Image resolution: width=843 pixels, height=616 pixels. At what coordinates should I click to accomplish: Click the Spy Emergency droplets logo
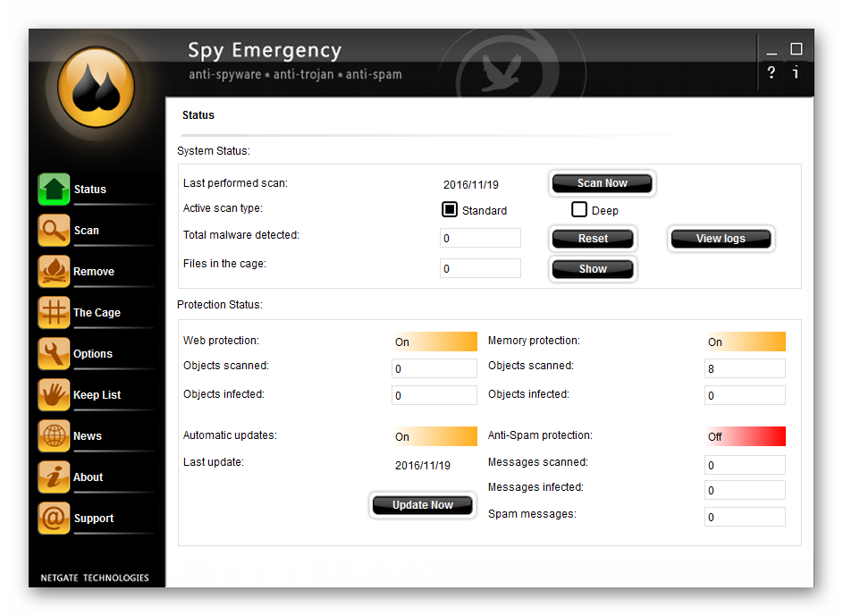97,87
